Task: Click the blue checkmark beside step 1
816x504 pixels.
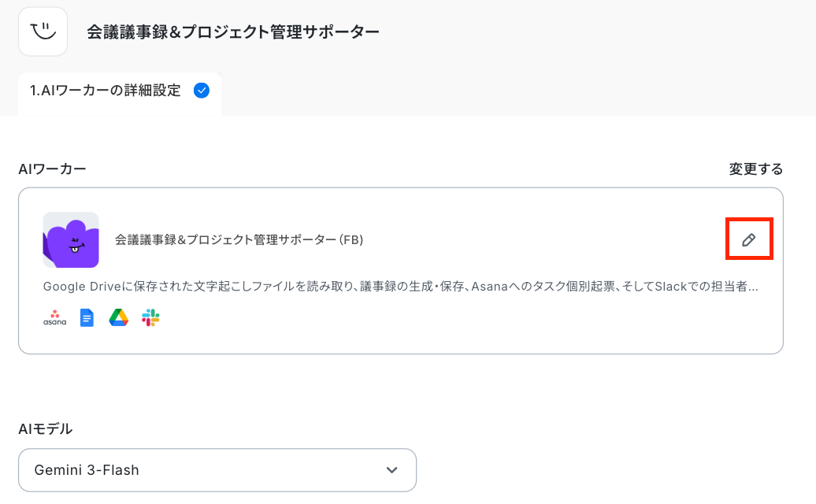Action: 202,91
